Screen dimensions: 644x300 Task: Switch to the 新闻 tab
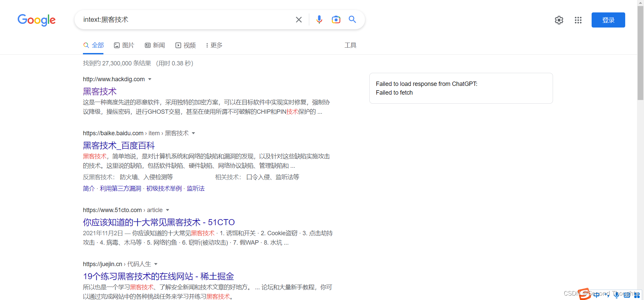coord(155,45)
